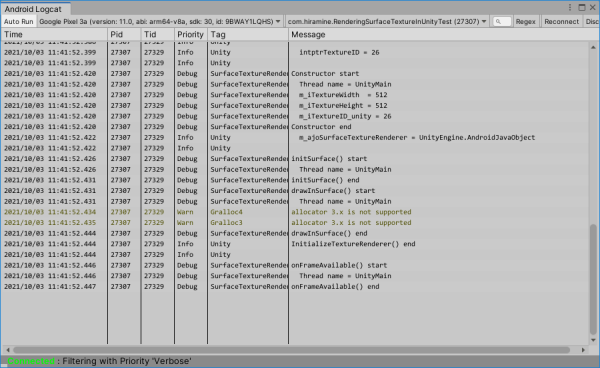
Task: Click the horizontal scrollbar thumb
Action: 292,350
